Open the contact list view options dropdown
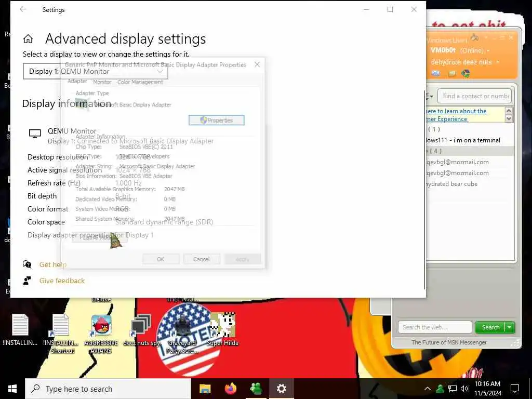Screen dimensions: 532x399 (430, 96)
